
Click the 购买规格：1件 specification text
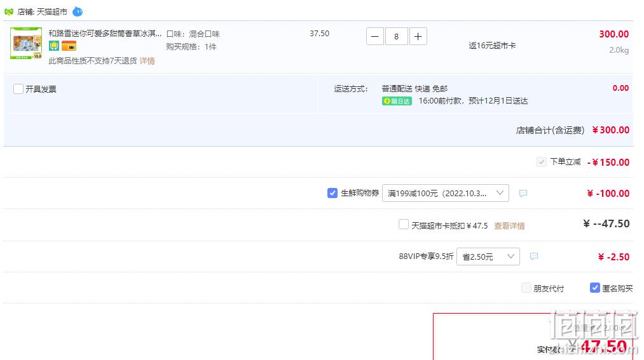tap(191, 47)
